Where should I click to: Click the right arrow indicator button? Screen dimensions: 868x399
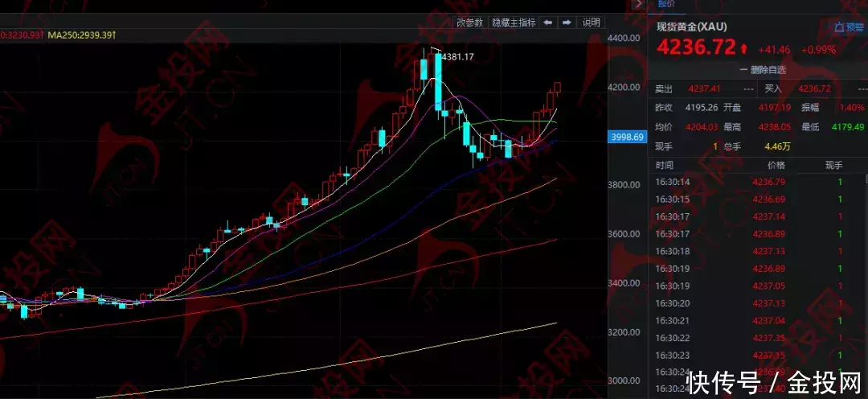click(x=567, y=23)
